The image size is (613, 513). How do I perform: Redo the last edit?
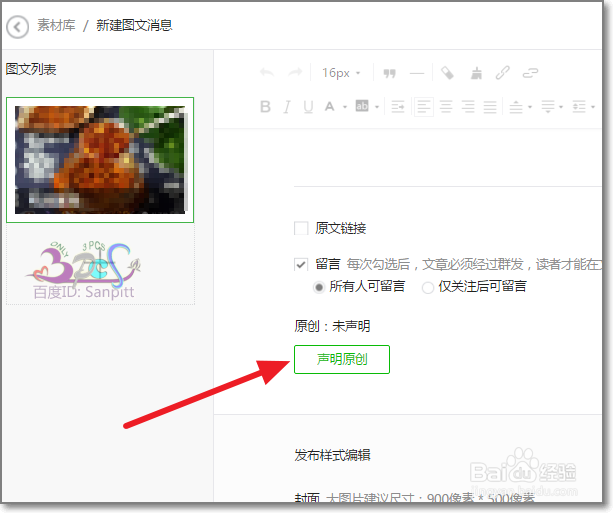pos(295,73)
